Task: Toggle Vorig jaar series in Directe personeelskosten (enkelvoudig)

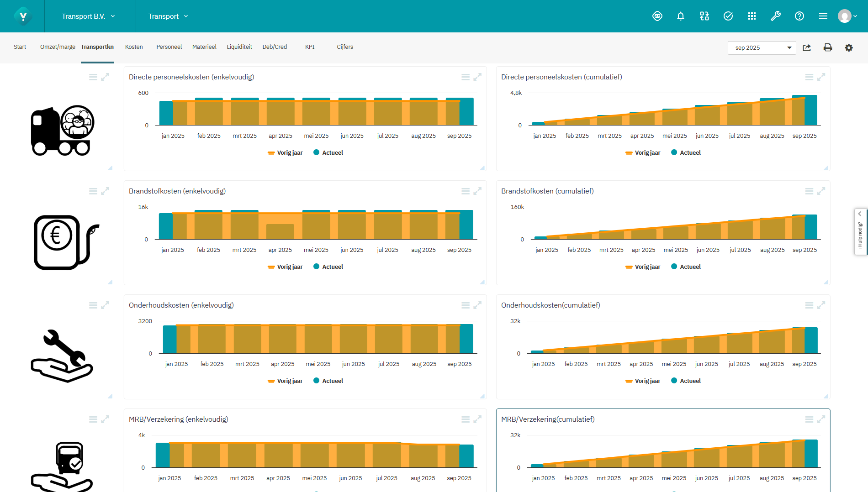Action: tap(285, 153)
